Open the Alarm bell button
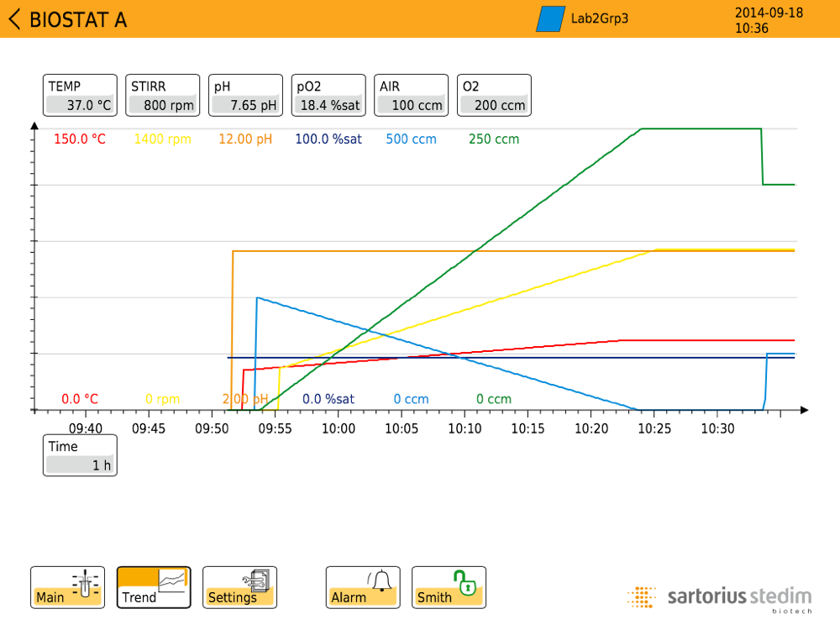The height and width of the screenshot is (630, 840). click(363, 587)
